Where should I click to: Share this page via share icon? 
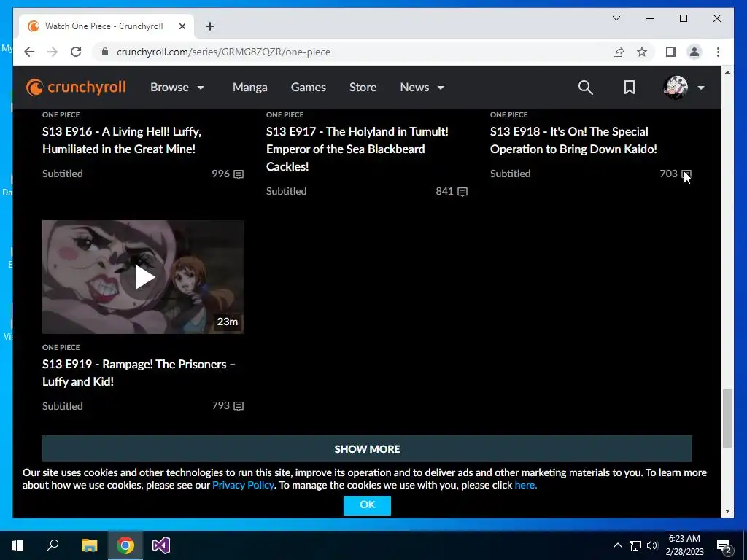pos(619,52)
